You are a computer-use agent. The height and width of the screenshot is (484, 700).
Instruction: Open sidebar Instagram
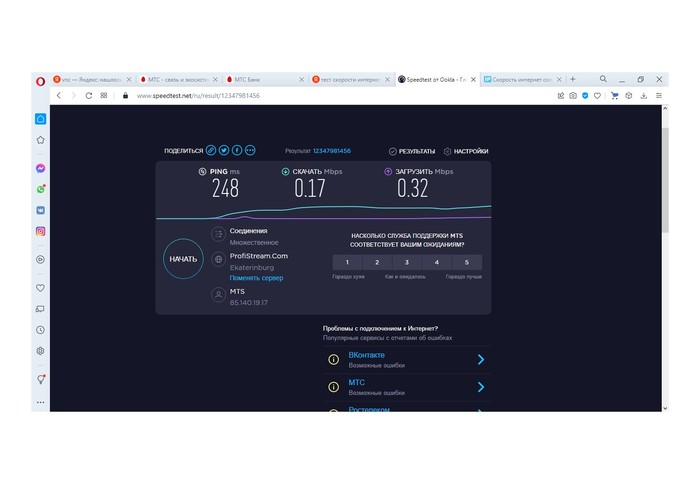pos(41,231)
